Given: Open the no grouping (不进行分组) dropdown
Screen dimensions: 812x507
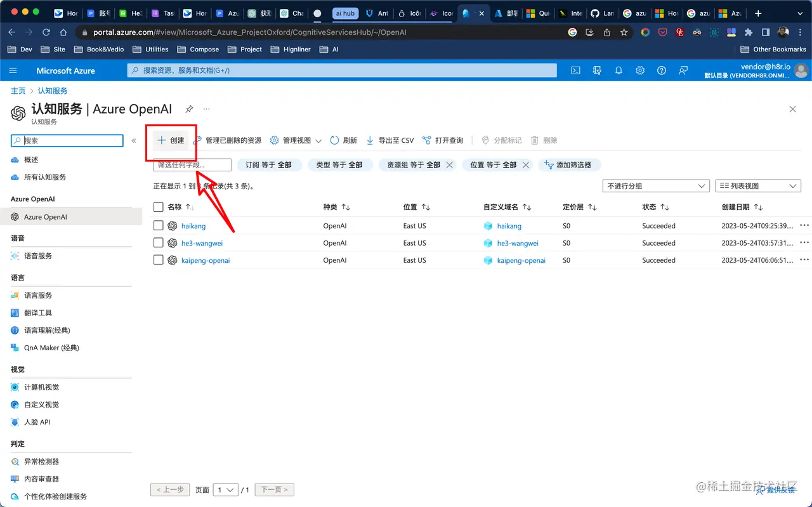Looking at the screenshot, I should coord(656,186).
